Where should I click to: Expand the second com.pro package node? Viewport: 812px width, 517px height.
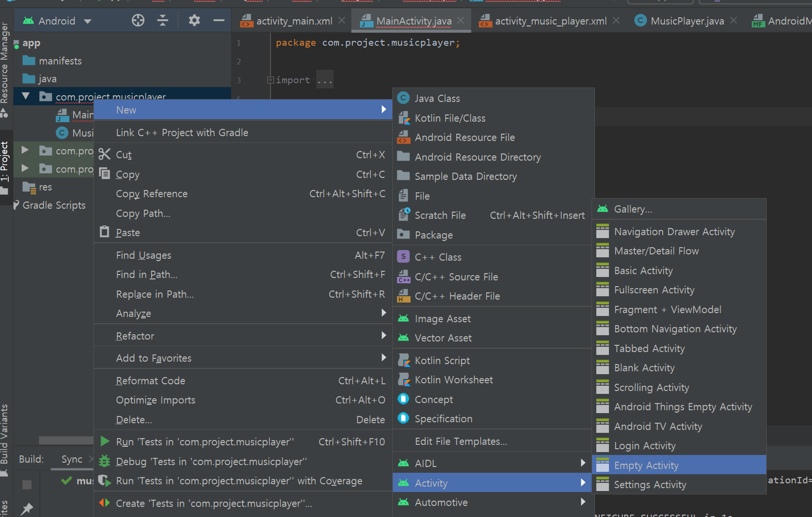pos(26,151)
